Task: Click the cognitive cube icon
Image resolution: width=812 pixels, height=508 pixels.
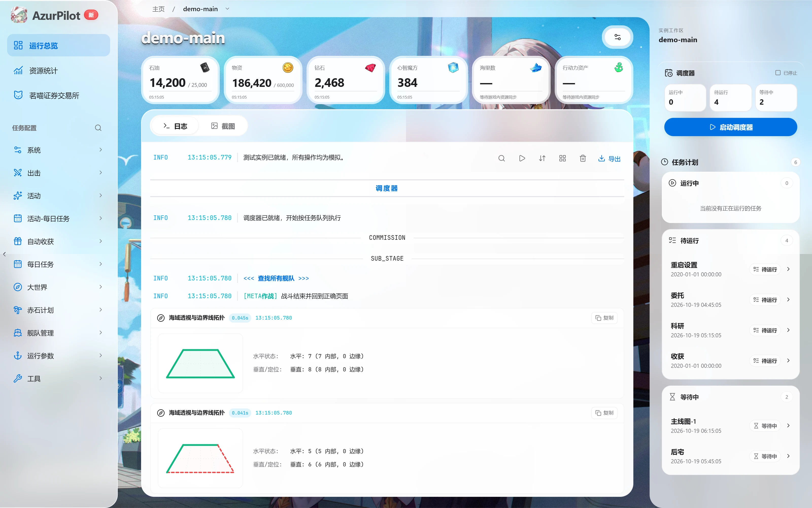Action: tap(453, 68)
